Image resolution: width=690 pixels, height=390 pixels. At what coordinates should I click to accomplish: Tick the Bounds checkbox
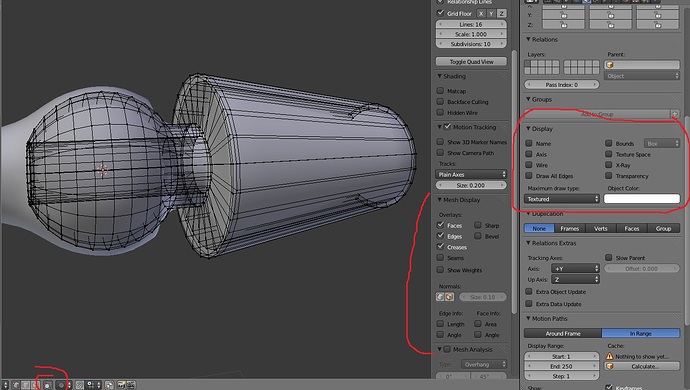pyautogui.click(x=609, y=143)
